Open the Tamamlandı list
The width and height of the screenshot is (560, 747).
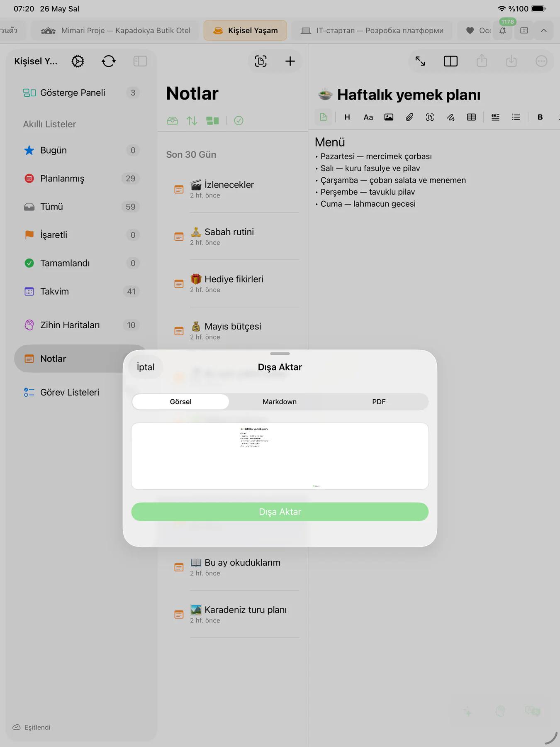(81, 263)
